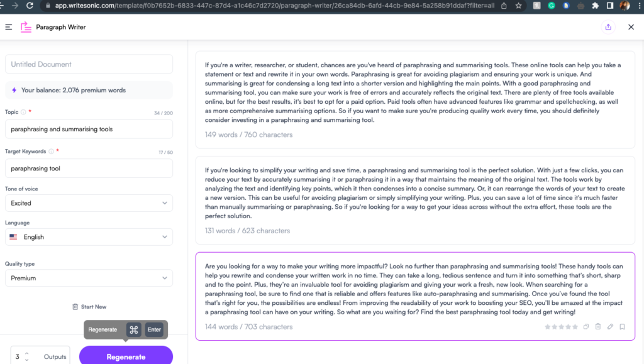Open the share/export option top right

[608, 27]
